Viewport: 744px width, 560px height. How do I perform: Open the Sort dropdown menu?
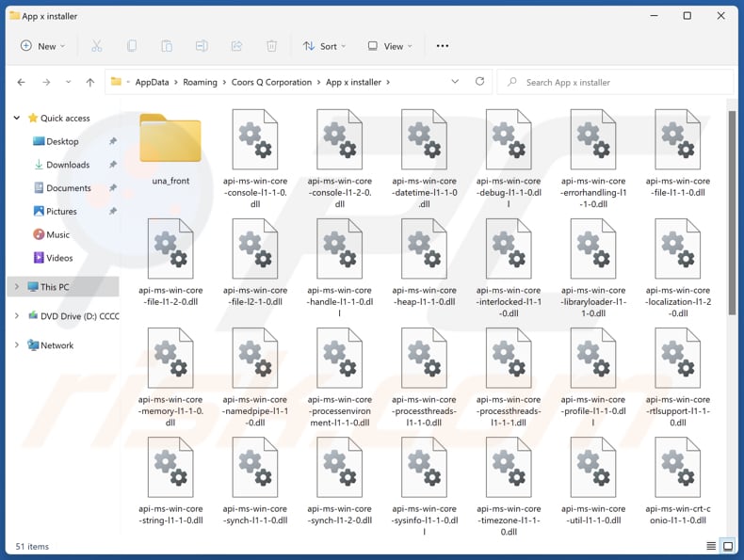(x=324, y=46)
